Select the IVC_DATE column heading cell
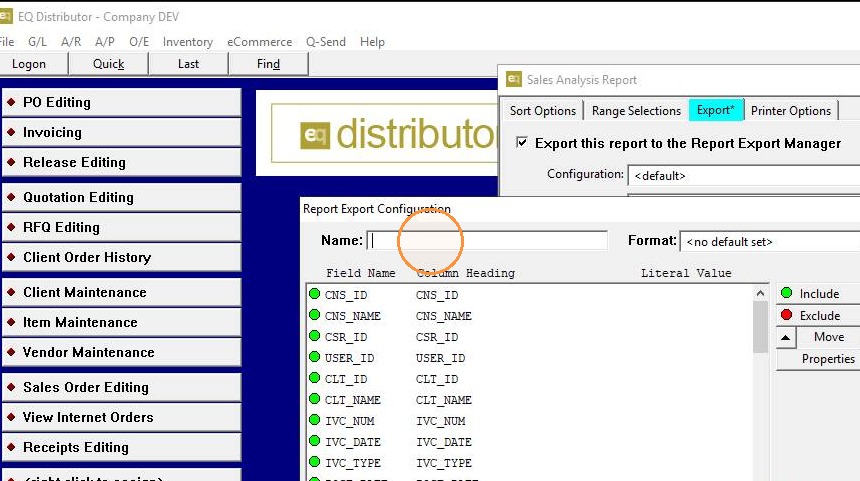Image resolution: width=860 pixels, height=481 pixels. tap(444, 442)
